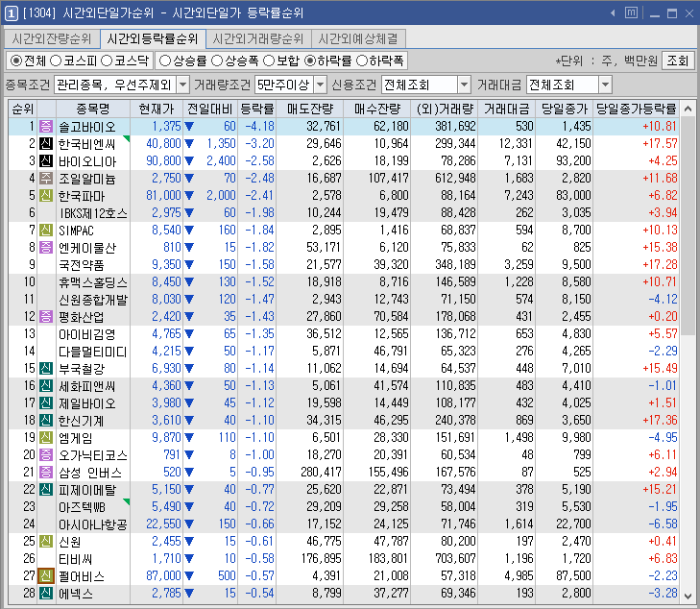Click the 신 badge icon next to SIMPAC

pos(46,230)
